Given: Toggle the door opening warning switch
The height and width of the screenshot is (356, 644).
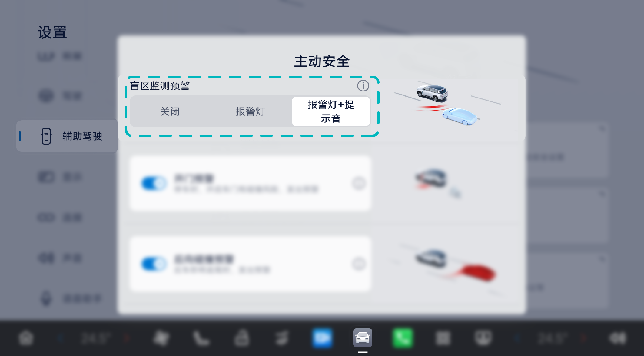Looking at the screenshot, I should tap(154, 183).
